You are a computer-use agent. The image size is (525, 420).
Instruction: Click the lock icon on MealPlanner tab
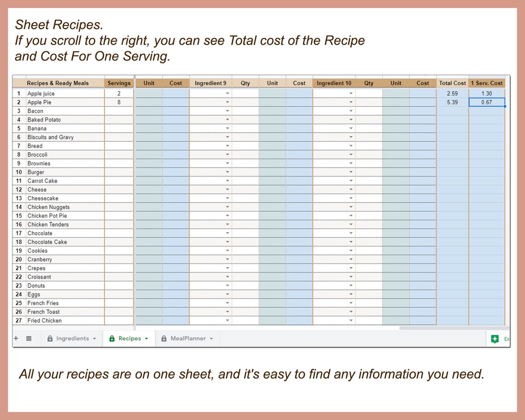tap(164, 338)
